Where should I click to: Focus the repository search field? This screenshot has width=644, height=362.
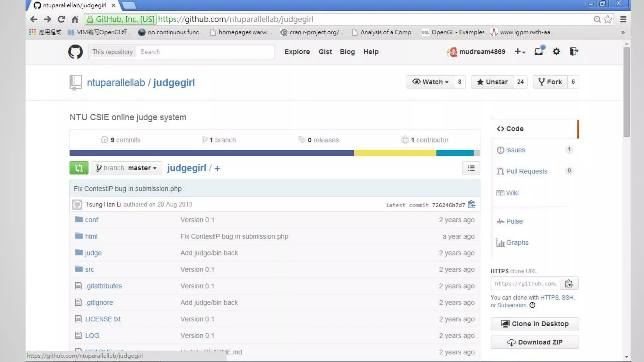pos(205,52)
